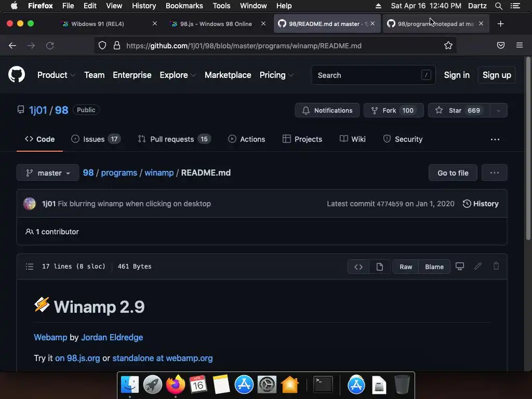
Task: Open the programs folder breadcrumb
Action: 119,172
